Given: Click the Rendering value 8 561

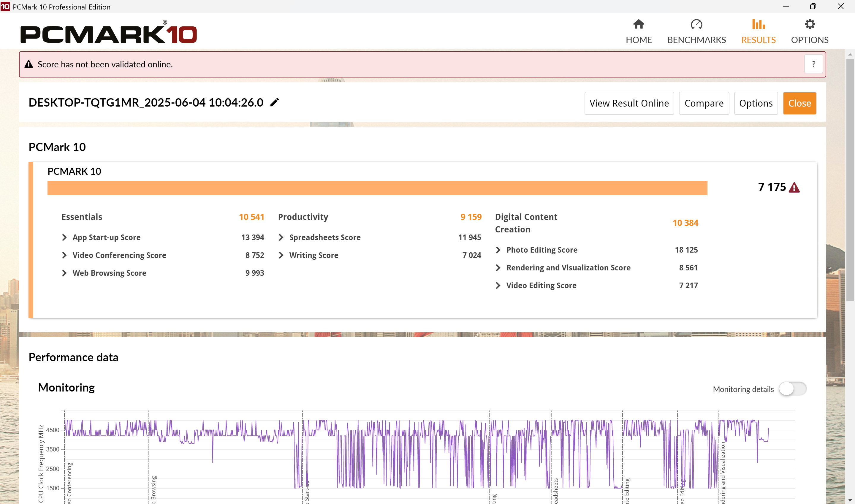Looking at the screenshot, I should (688, 268).
